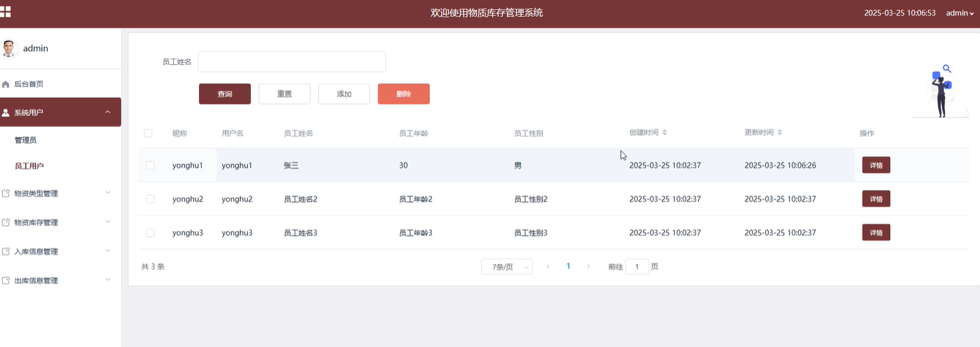Click the icon beside 出库信息管理

[6, 281]
